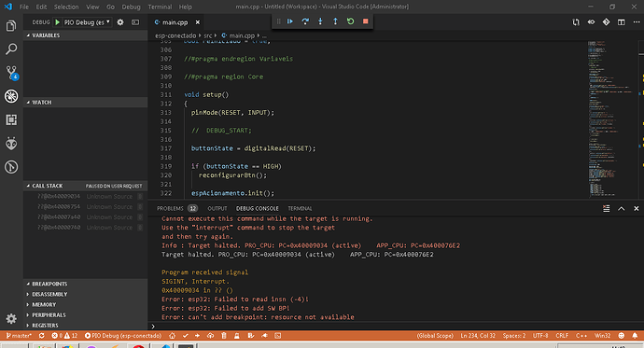Screen dimensions: 644x348
Task: Open debug console from debug header icon
Action: pos(135,22)
